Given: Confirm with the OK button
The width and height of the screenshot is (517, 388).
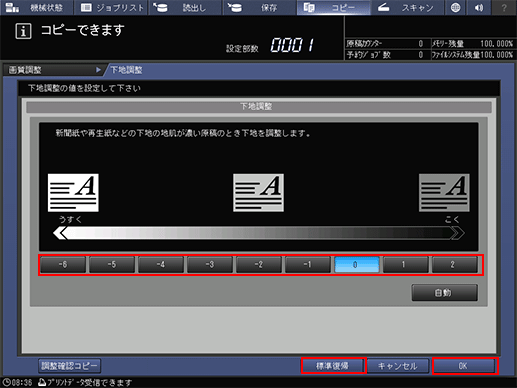Looking at the screenshot, I should pyautogui.click(x=464, y=366).
